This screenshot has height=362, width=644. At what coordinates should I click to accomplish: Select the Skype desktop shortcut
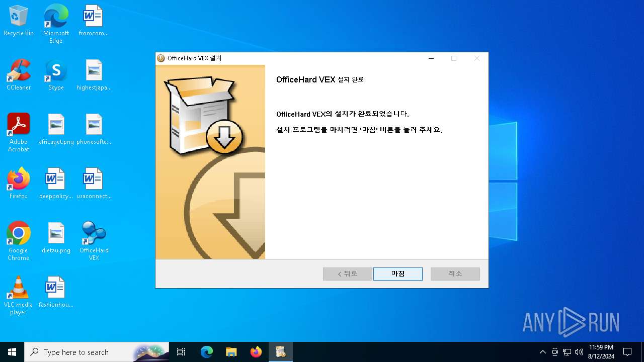pos(56,75)
